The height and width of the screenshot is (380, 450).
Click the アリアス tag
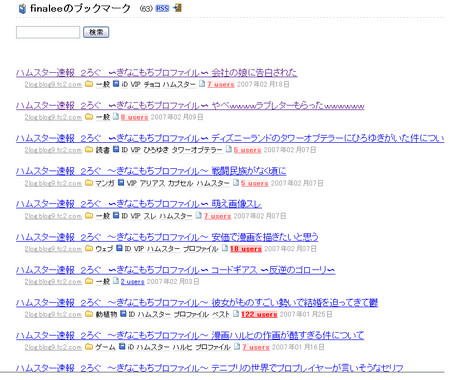[152, 183]
